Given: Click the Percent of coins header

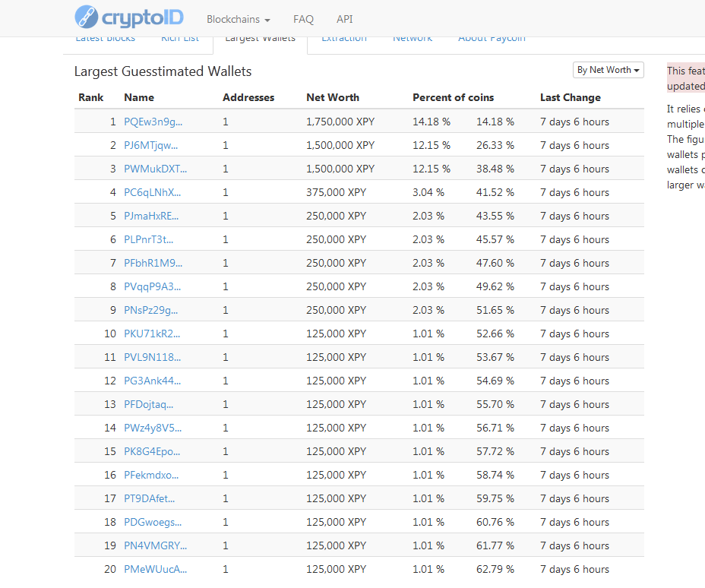Looking at the screenshot, I should point(454,97).
